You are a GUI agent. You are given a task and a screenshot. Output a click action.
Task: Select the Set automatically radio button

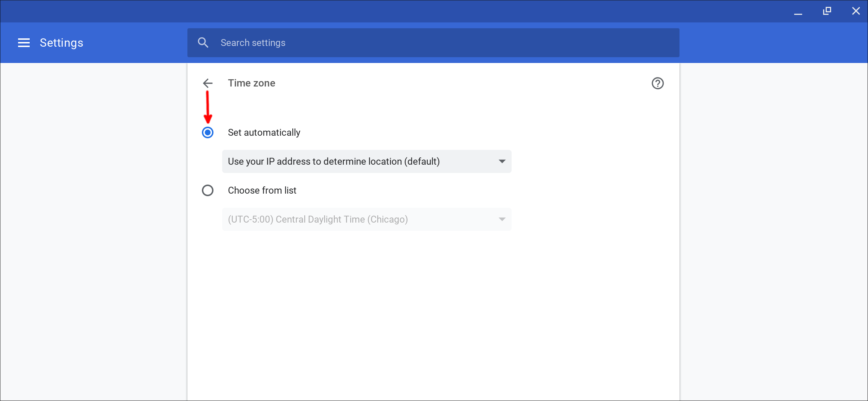click(x=207, y=132)
